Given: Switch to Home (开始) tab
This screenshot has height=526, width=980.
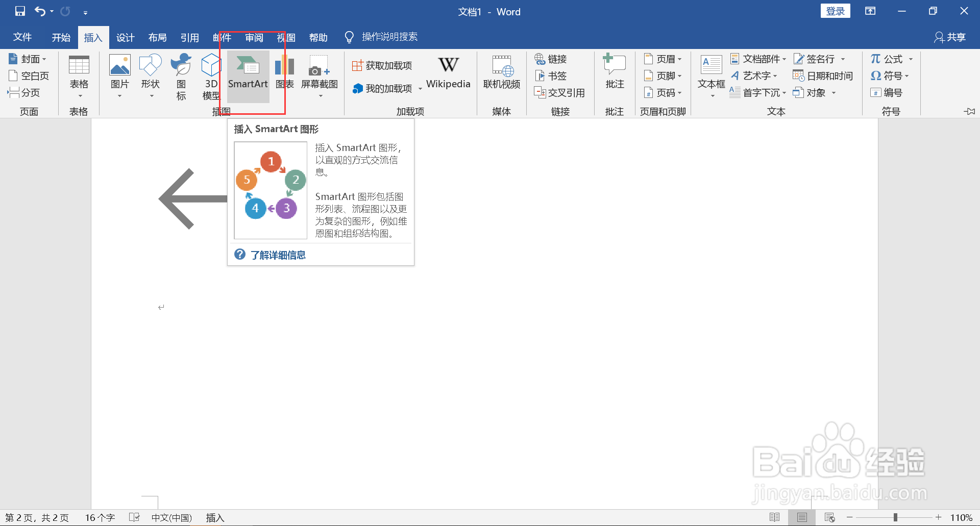Looking at the screenshot, I should 61,37.
